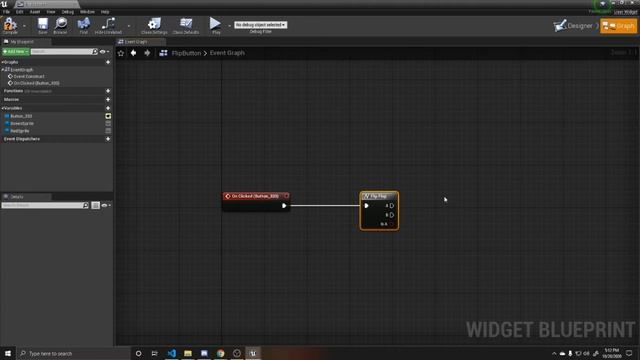The image size is (640, 360).
Task: Open the Debug Filter dropdown
Action: pyautogui.click(x=260, y=25)
